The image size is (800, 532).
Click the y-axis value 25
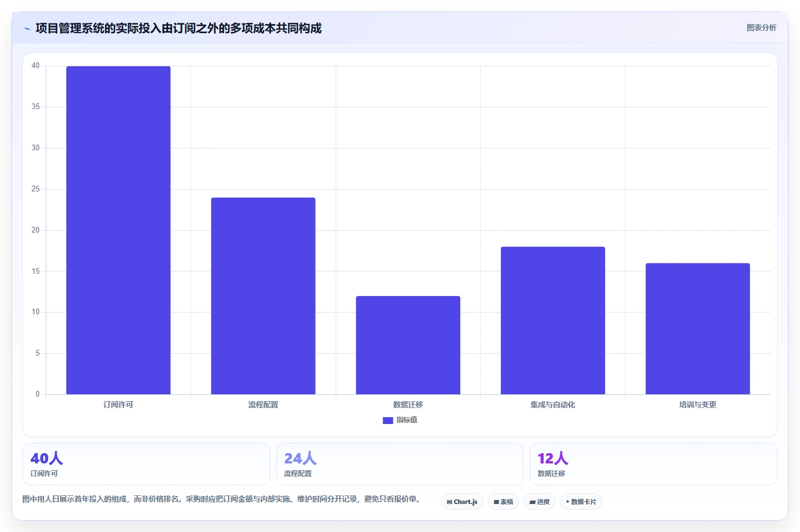pyautogui.click(x=35, y=189)
